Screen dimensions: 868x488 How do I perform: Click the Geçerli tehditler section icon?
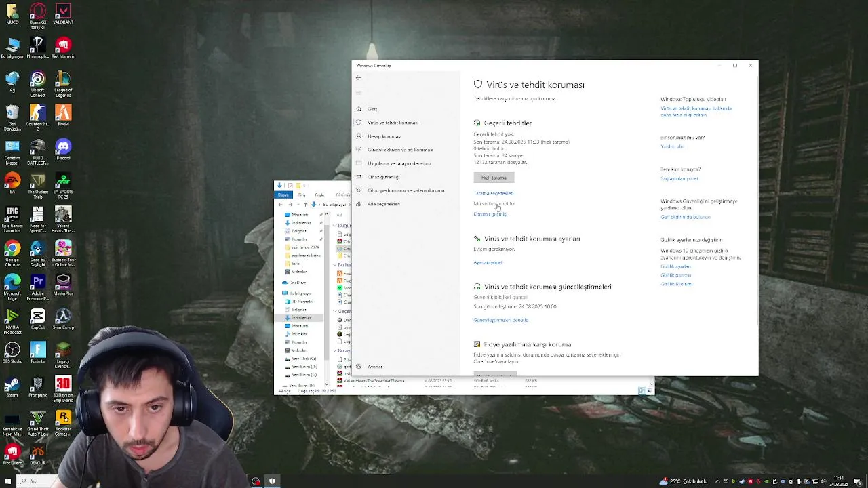477,123
